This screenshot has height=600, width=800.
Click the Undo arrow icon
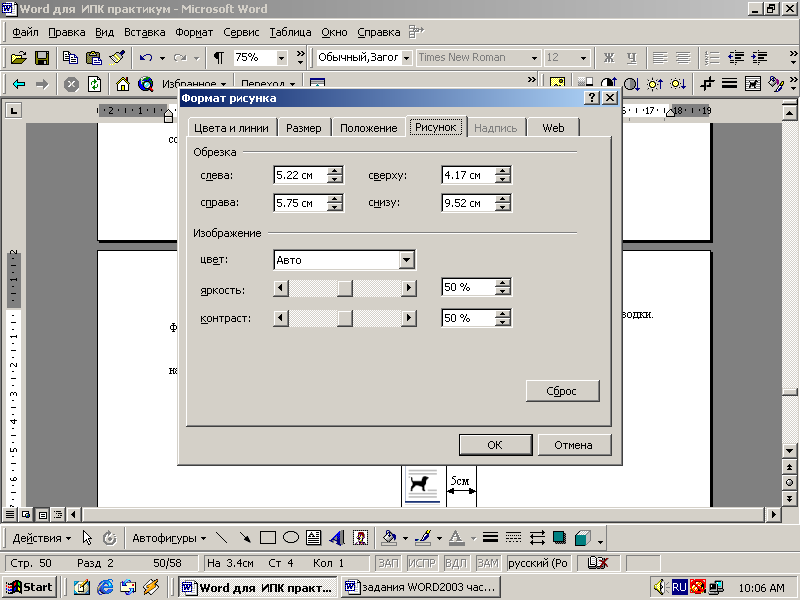146,58
